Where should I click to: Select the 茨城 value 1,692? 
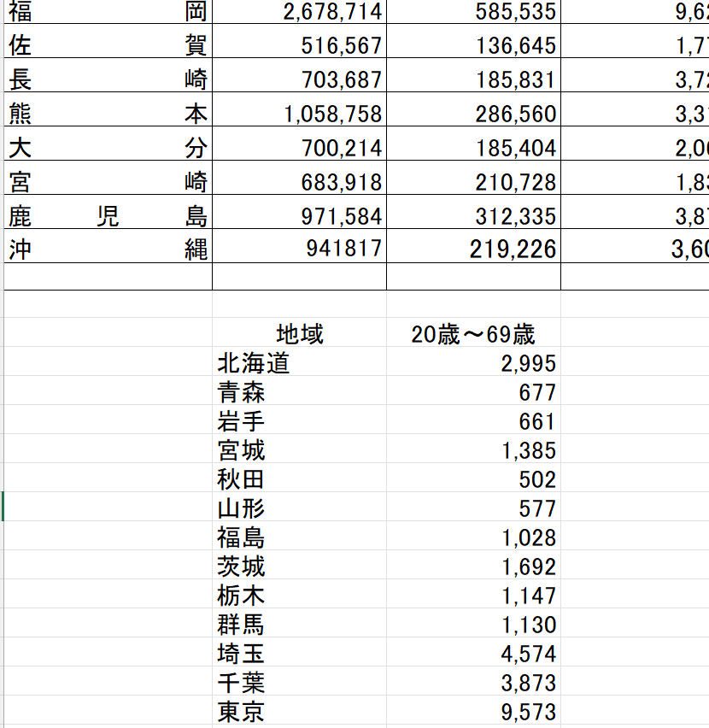pyautogui.click(x=474, y=567)
